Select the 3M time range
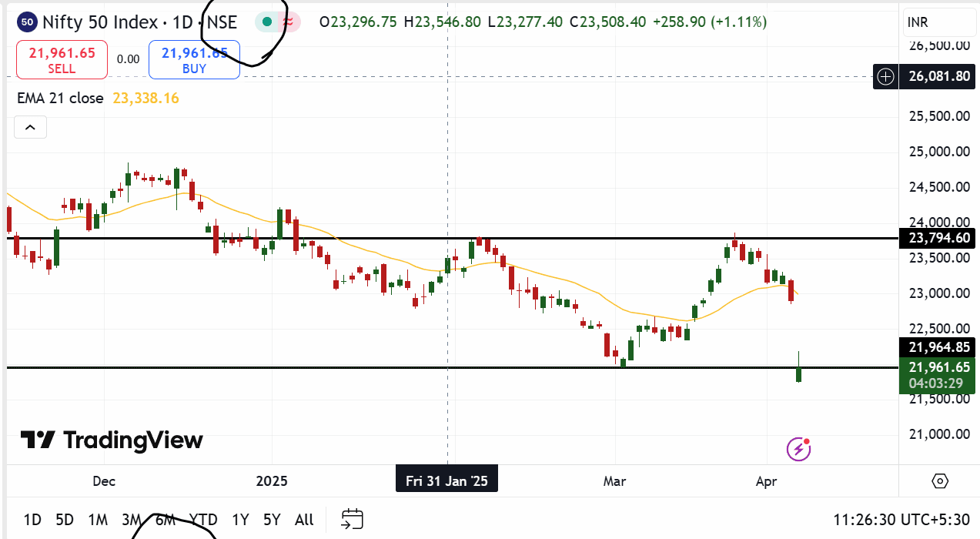This screenshot has height=539, width=980. [x=132, y=520]
